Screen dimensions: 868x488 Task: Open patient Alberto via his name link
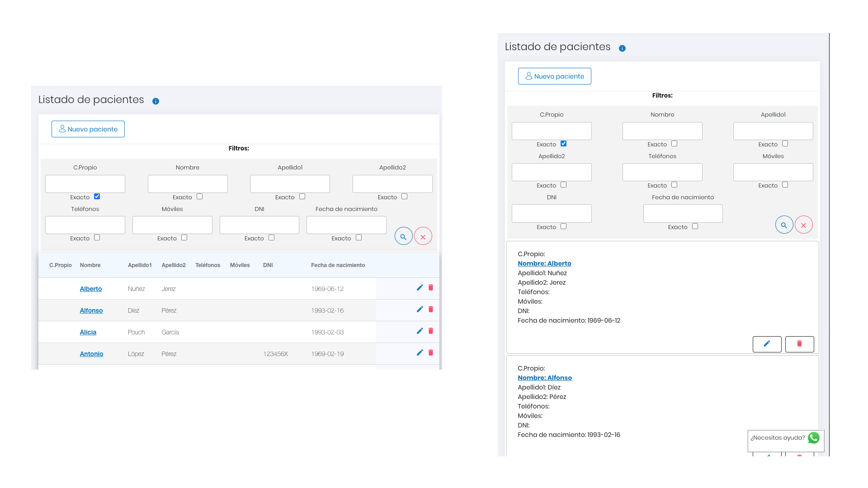pos(90,288)
